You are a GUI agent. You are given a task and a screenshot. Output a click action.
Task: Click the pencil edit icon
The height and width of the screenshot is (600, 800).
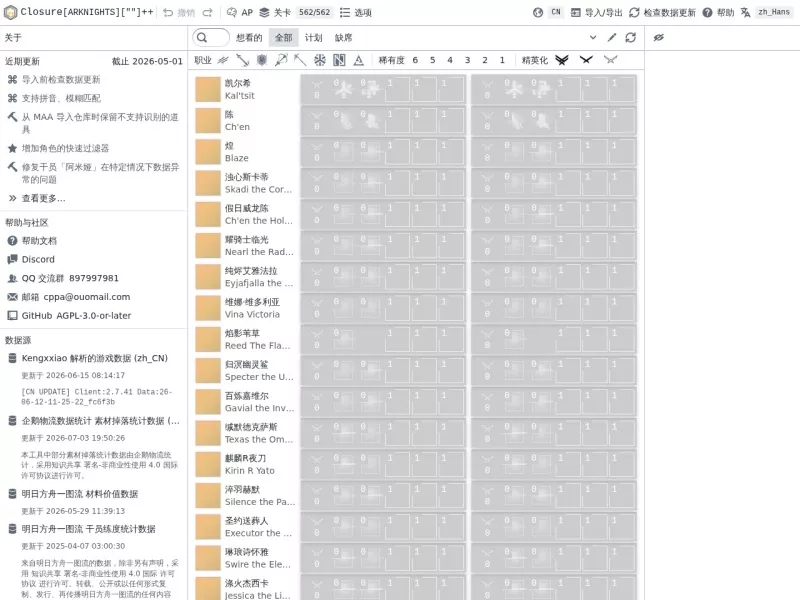[612, 38]
